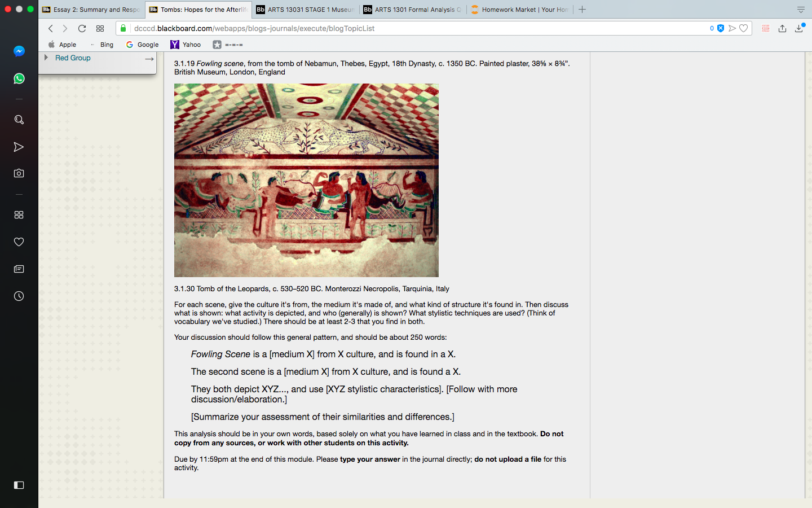Switch to ARTS 13031 STAGE 1 Museum tab
This screenshot has height=508, width=812.
click(x=306, y=10)
